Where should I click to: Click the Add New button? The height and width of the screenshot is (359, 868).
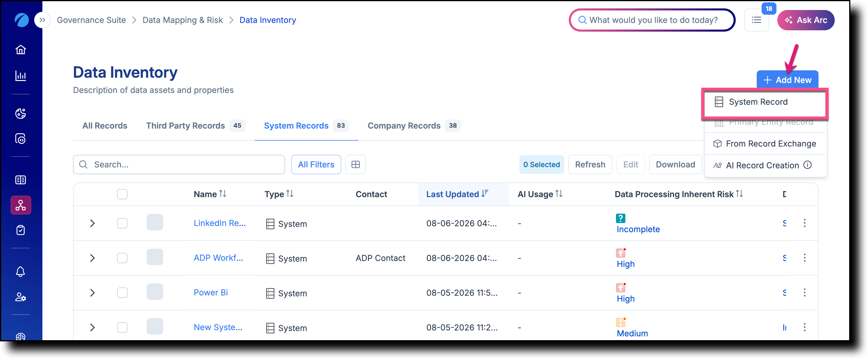coord(787,80)
